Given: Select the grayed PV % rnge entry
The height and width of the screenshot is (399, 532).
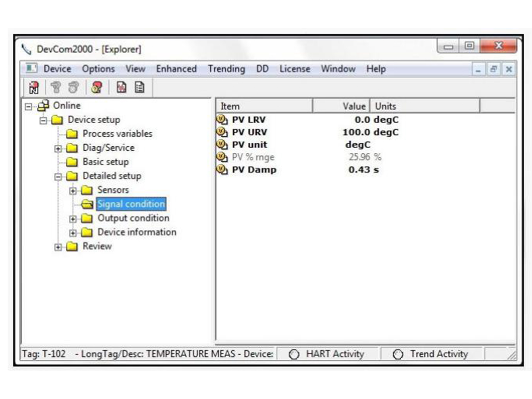Looking at the screenshot, I should (x=253, y=157).
